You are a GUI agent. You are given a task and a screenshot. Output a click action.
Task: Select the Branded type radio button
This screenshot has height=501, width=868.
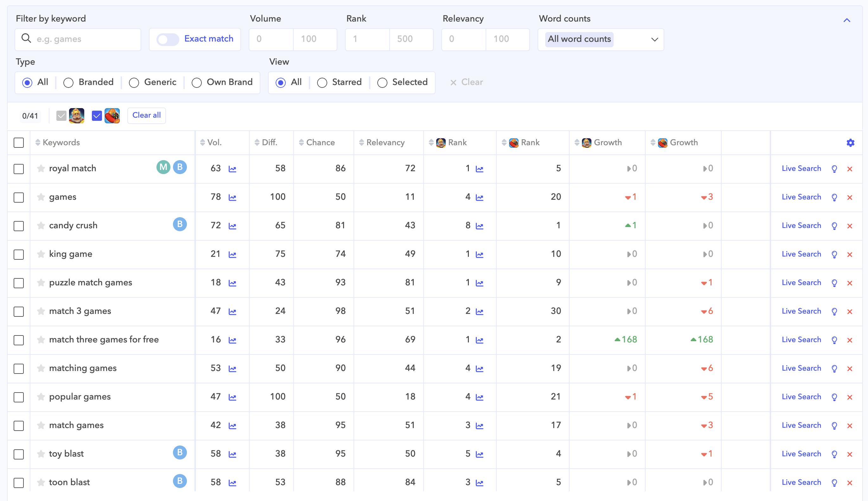(68, 82)
